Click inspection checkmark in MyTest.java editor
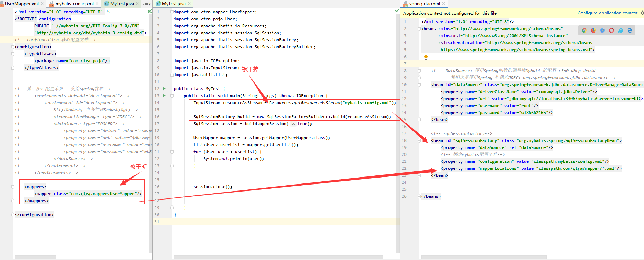The image size is (644, 260). pos(397,11)
